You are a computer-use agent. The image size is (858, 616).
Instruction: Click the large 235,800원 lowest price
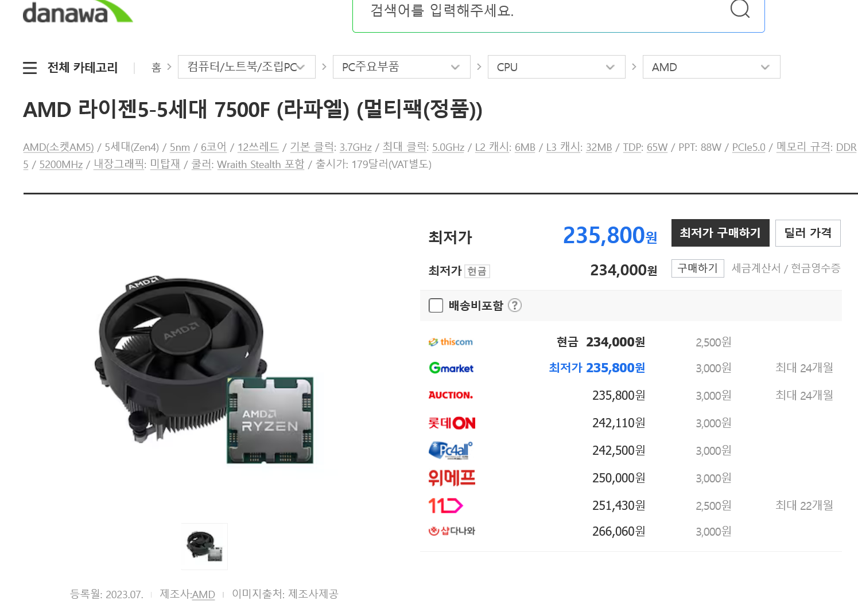(610, 235)
